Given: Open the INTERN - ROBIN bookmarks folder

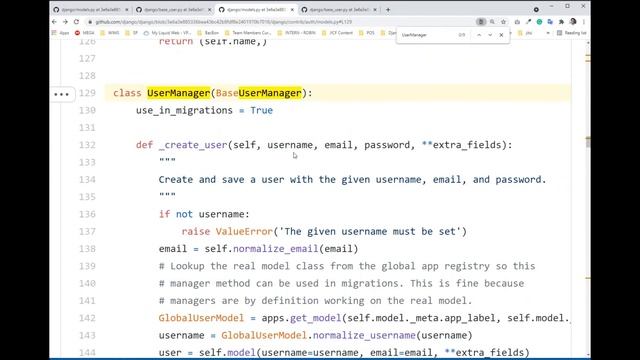Looking at the screenshot, I should 296,33.
